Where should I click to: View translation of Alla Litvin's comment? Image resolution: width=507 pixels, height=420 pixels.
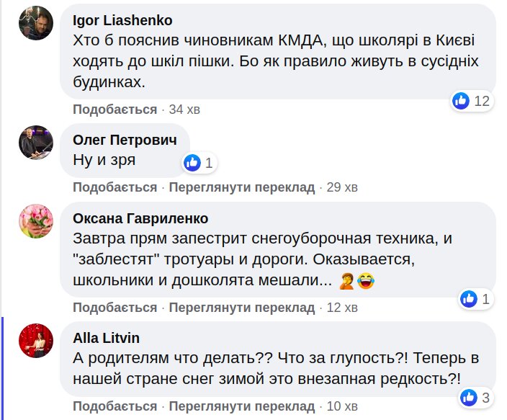click(x=241, y=406)
